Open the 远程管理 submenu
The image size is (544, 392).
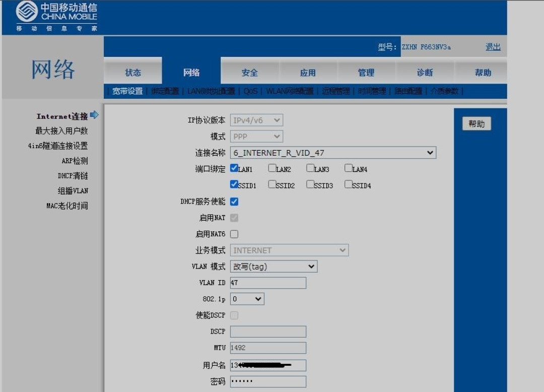pos(336,91)
